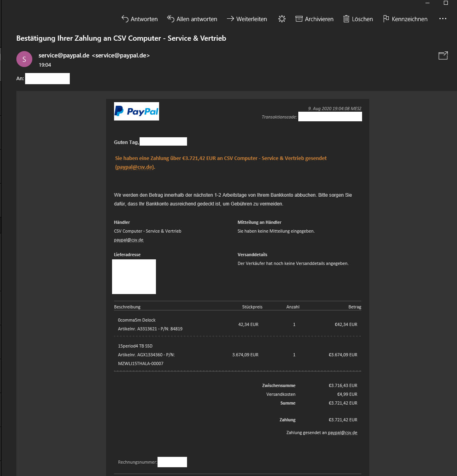The width and height of the screenshot is (457, 476).
Task: Click the Zwischensumme amount €3.716,43 EUR
Action: tap(343, 385)
